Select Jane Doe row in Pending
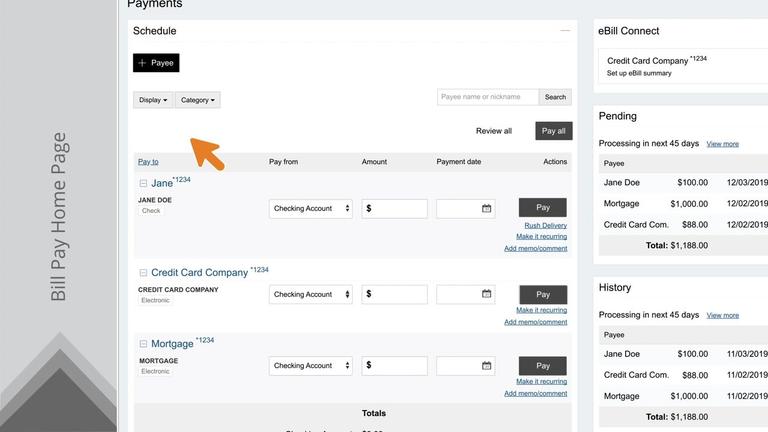 pos(684,183)
